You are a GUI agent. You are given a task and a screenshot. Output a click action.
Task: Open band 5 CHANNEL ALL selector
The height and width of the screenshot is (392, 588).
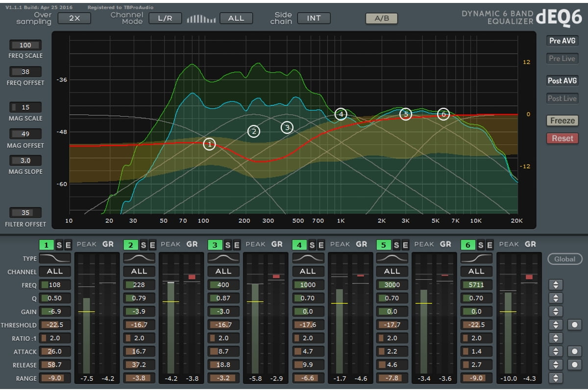392,271
